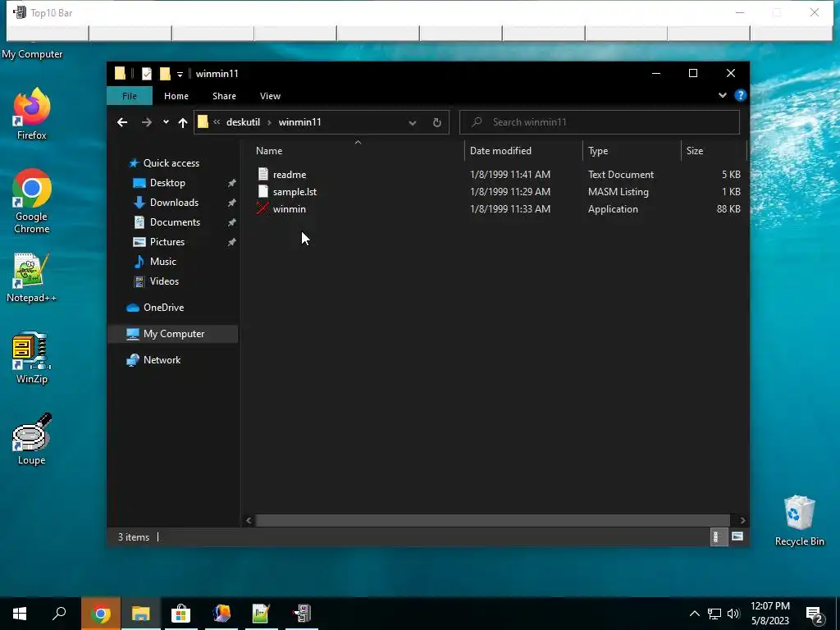Open Google Chrome desktop shortcut
The image size is (840, 630).
point(32,202)
